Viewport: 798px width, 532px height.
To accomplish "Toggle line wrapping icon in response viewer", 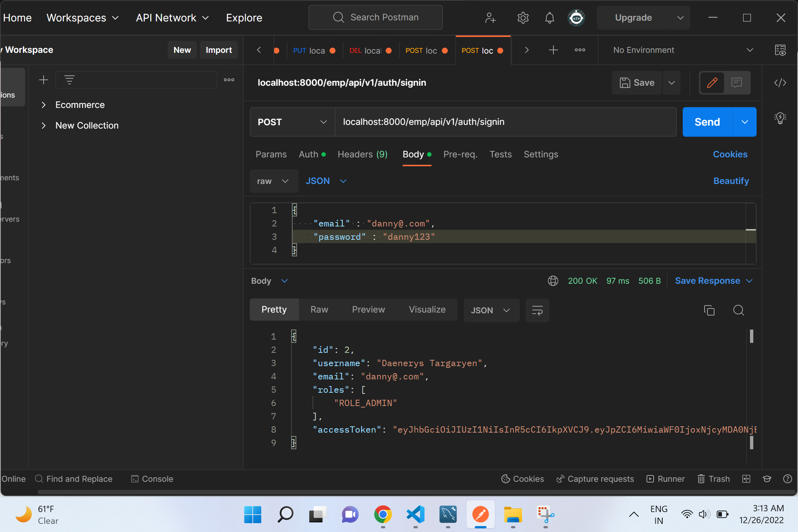I will point(537,310).
